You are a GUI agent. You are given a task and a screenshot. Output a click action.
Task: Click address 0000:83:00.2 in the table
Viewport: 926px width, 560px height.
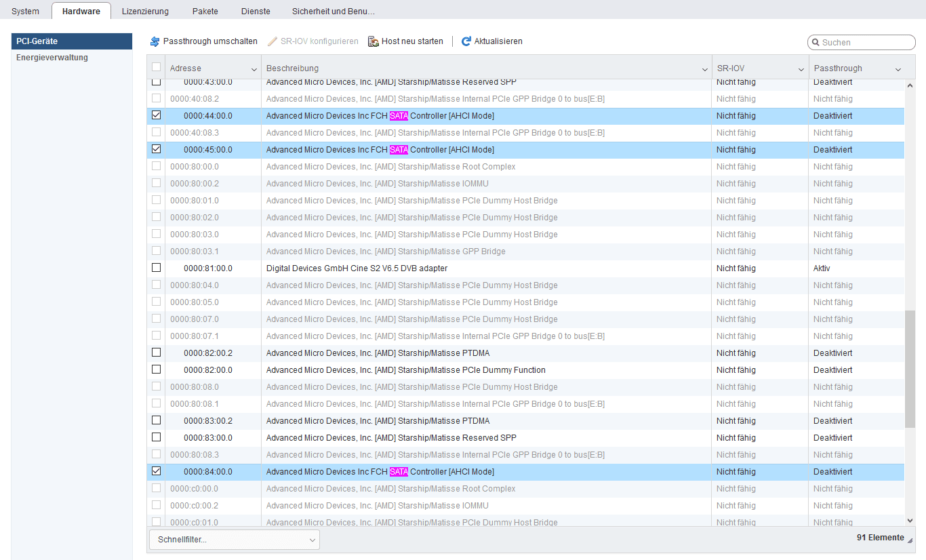coord(208,421)
